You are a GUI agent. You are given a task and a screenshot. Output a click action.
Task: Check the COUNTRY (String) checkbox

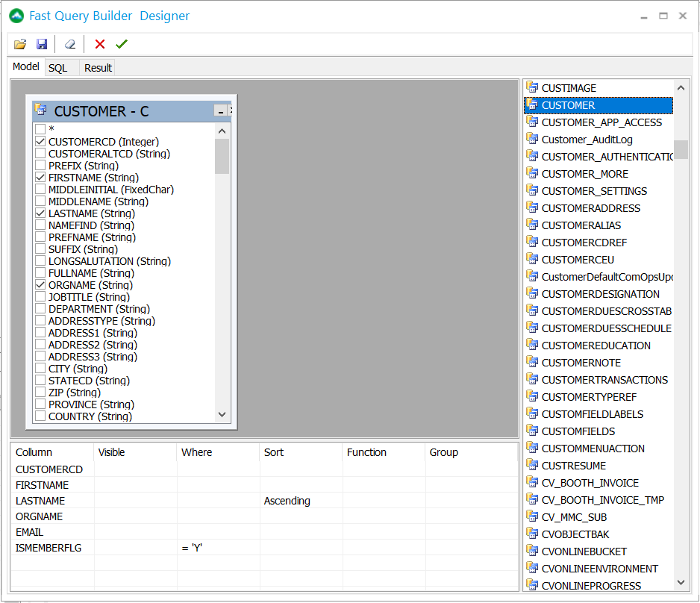pyautogui.click(x=40, y=416)
